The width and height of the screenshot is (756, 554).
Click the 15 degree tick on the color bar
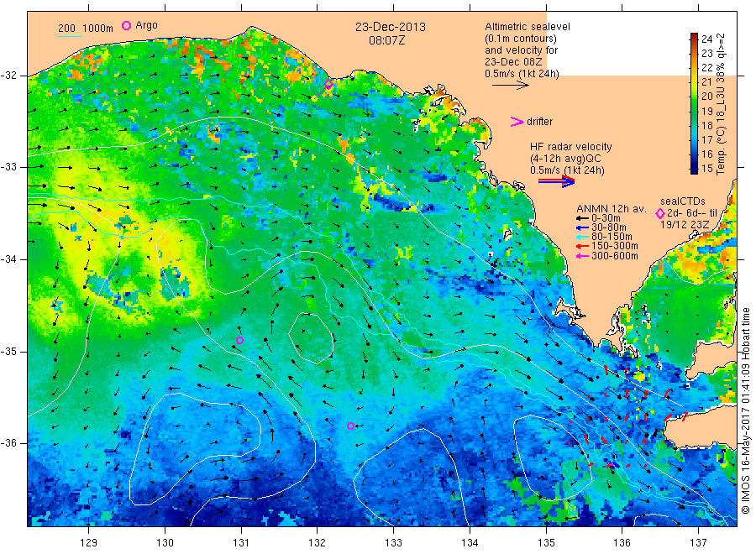pos(706,169)
